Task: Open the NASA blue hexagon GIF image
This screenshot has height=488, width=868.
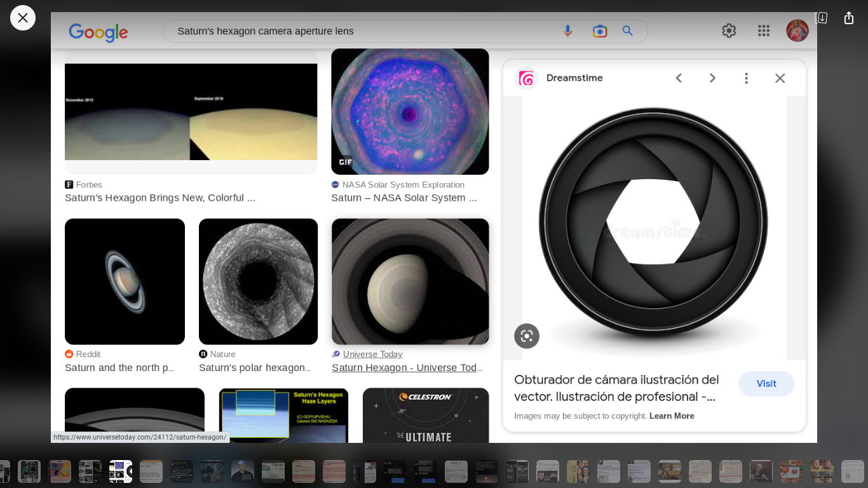Action: click(410, 111)
